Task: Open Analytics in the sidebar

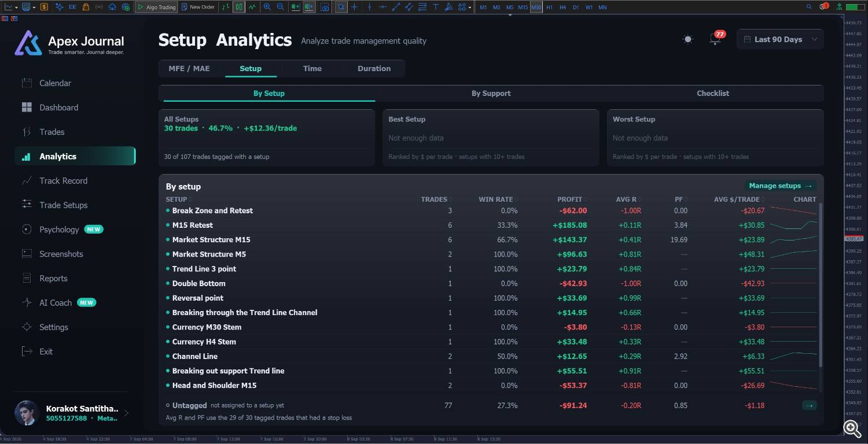Action: [75, 156]
